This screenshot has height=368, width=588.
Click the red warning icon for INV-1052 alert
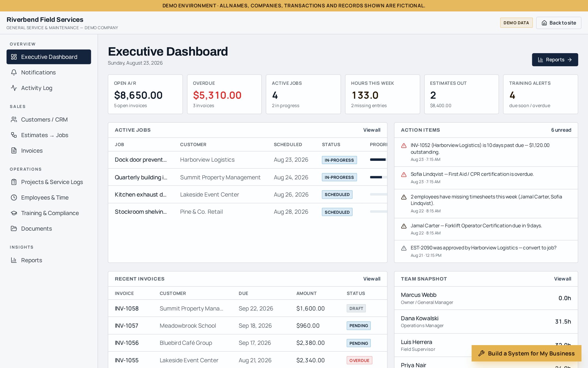click(x=404, y=146)
